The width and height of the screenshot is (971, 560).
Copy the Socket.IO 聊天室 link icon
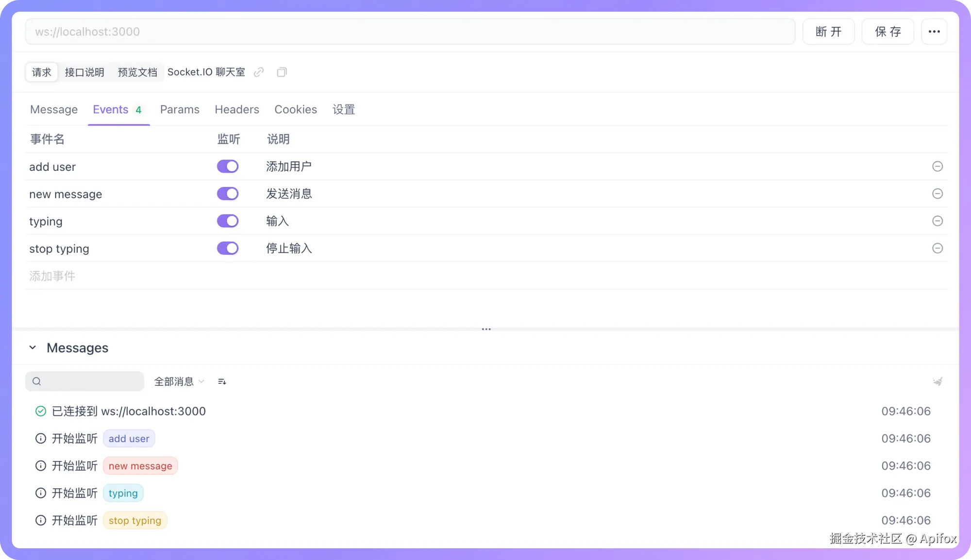coord(282,72)
